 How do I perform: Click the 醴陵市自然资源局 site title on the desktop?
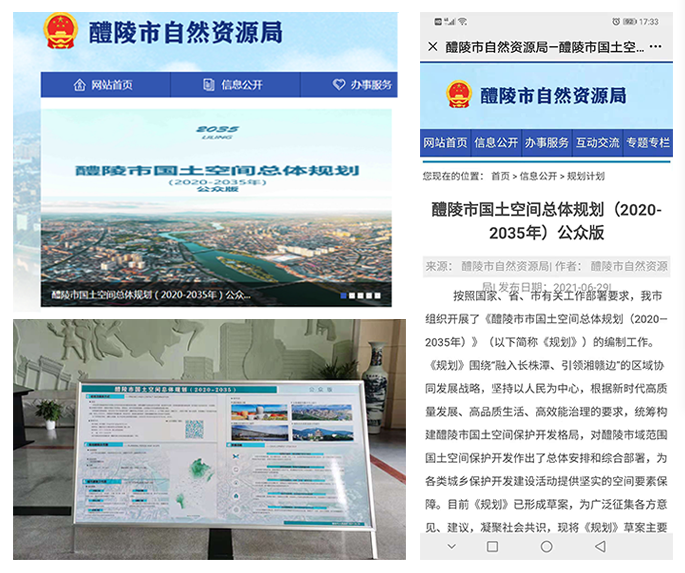pyautogui.click(x=186, y=32)
